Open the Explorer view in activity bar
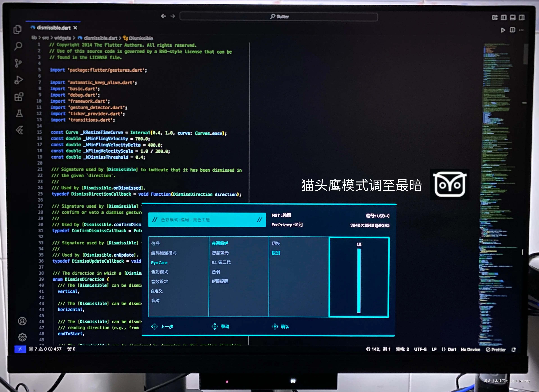539x392 pixels. (x=17, y=29)
